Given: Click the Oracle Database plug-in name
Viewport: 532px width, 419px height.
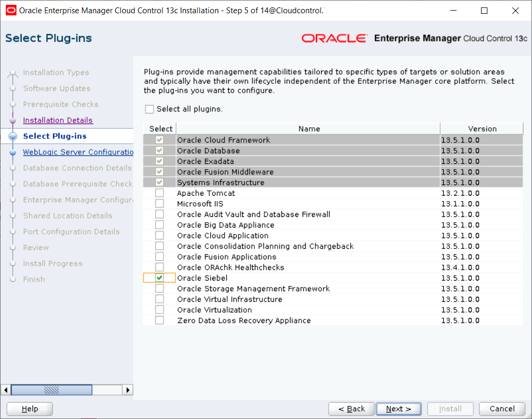Looking at the screenshot, I should pyautogui.click(x=208, y=151).
